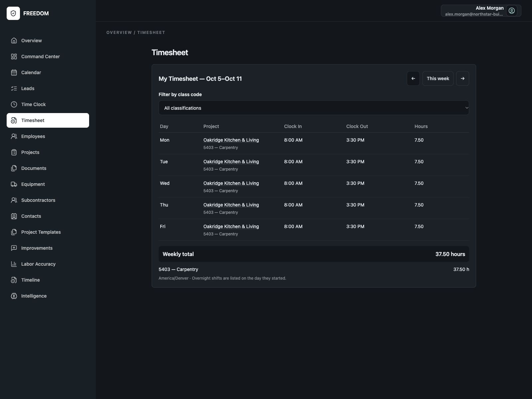Viewport: 532px width, 399px height.
Task: Click the Command Center grid icon
Action: coord(14,57)
